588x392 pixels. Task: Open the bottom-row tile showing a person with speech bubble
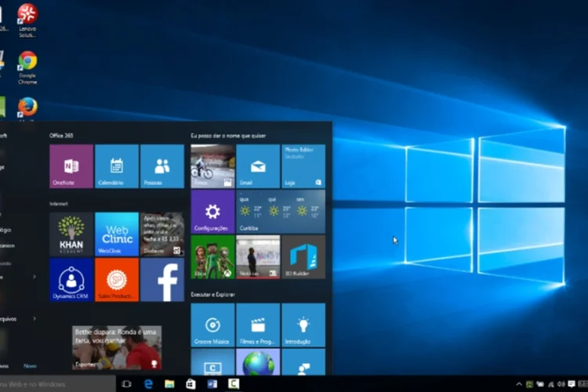point(303,362)
